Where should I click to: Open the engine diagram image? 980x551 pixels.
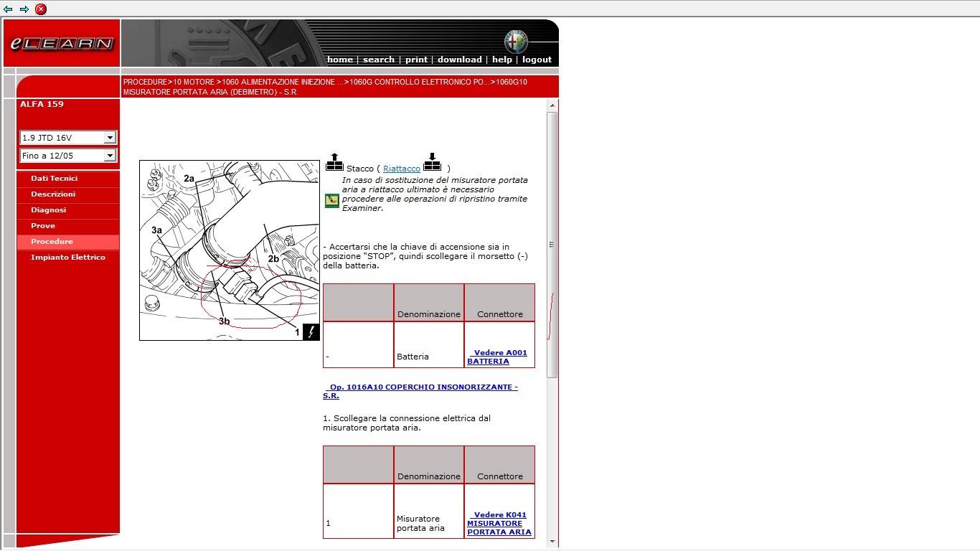230,250
